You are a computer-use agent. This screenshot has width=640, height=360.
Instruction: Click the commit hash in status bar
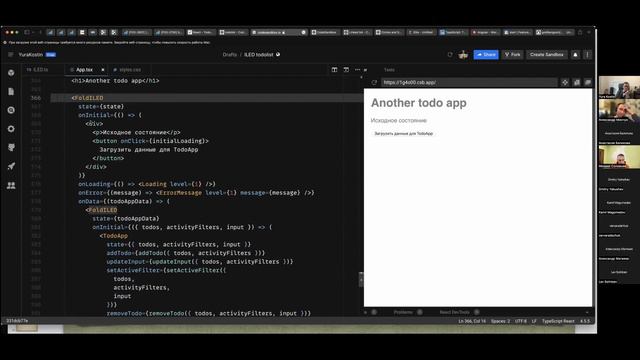coord(17,321)
